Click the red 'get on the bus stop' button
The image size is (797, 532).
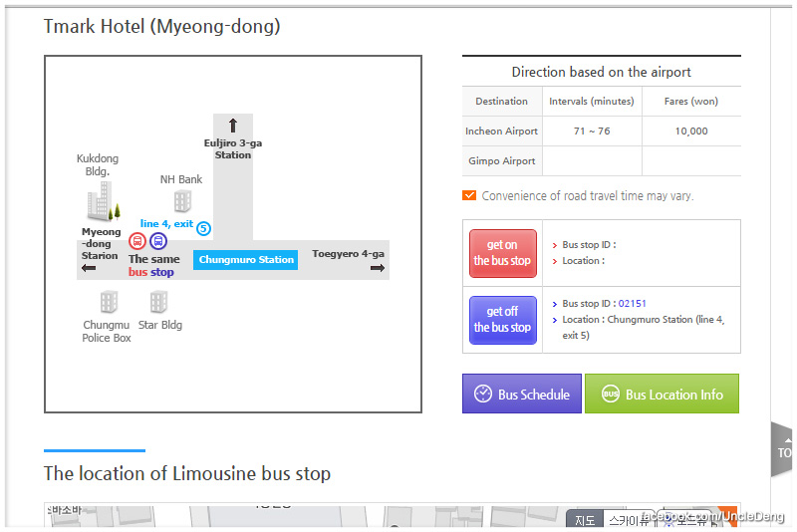[x=502, y=253]
